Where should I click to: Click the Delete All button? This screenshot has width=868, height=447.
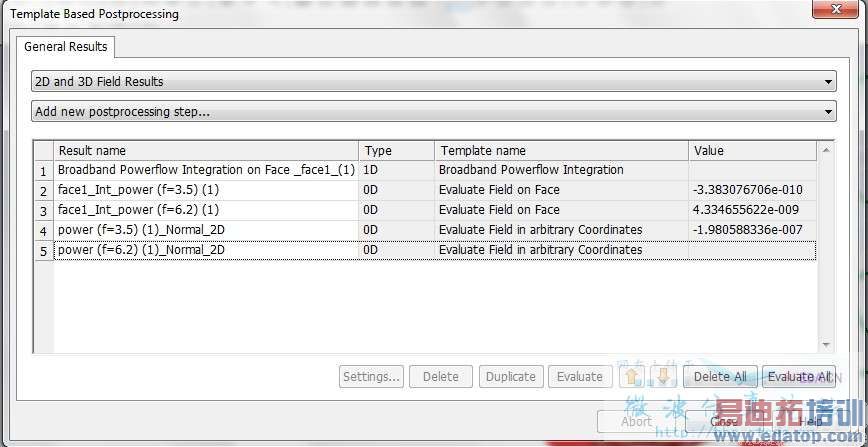[x=720, y=377]
